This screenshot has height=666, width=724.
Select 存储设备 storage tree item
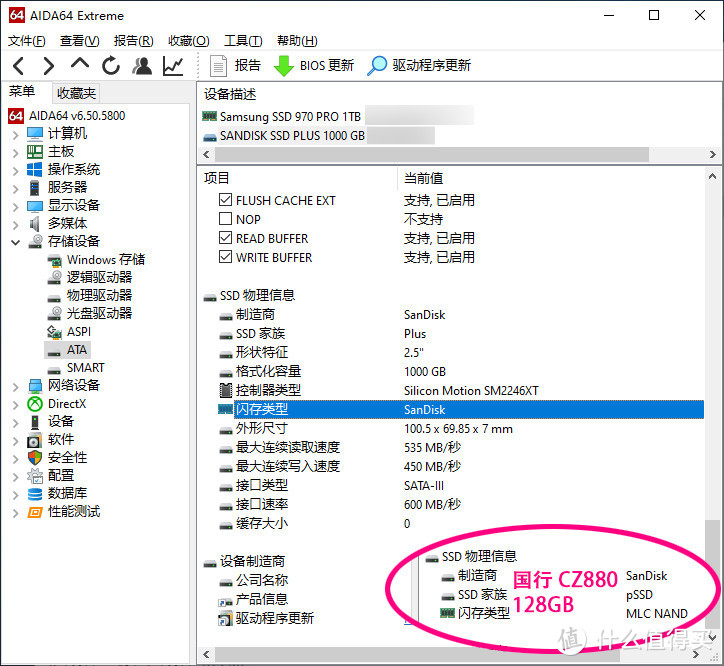(63, 241)
